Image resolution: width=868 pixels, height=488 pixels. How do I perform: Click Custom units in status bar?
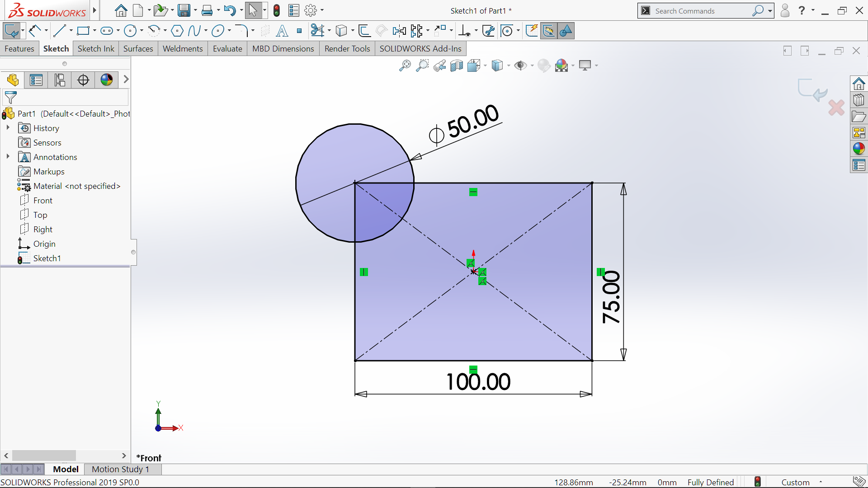[x=795, y=482]
